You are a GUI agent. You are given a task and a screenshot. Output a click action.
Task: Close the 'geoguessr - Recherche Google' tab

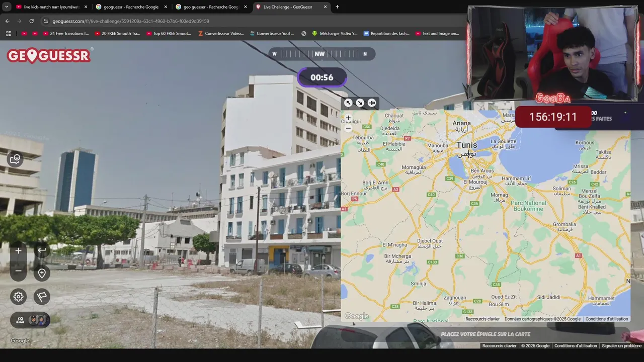point(166,7)
